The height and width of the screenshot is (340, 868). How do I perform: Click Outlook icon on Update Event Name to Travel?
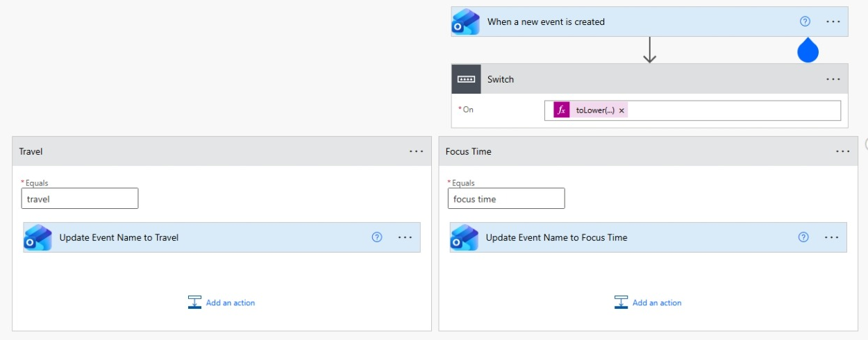click(37, 237)
